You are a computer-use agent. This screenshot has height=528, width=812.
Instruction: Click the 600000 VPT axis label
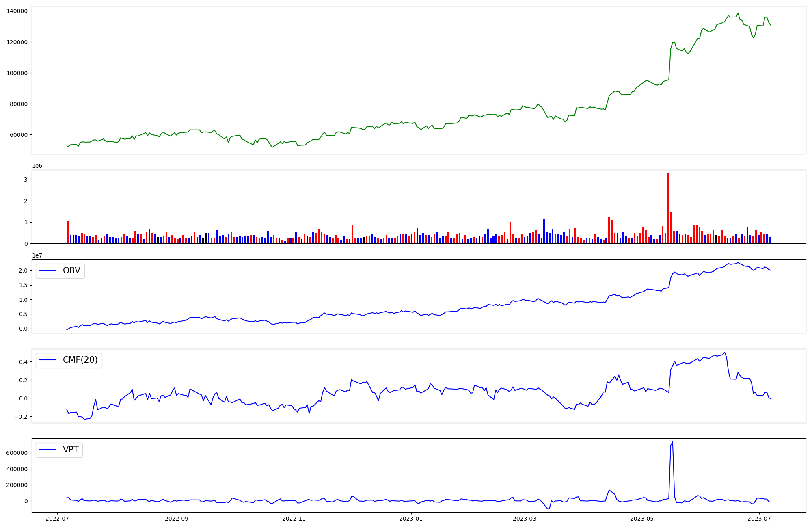pyautogui.click(x=17, y=453)
